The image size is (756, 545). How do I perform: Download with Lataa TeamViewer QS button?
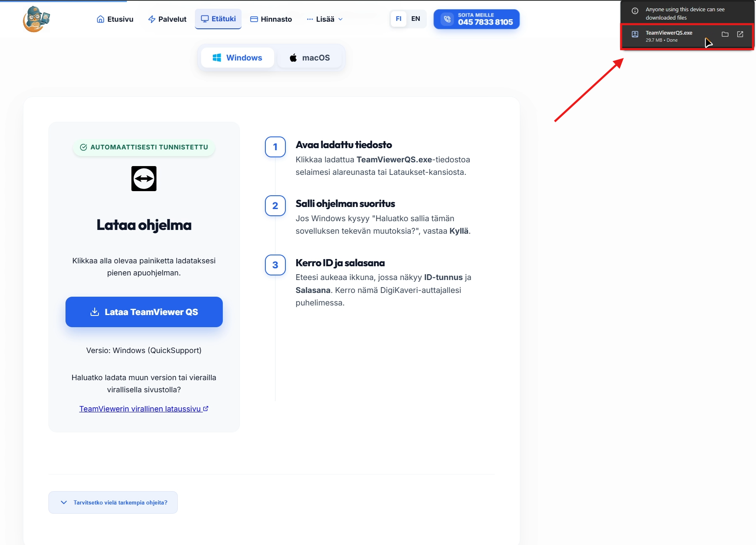coord(144,312)
